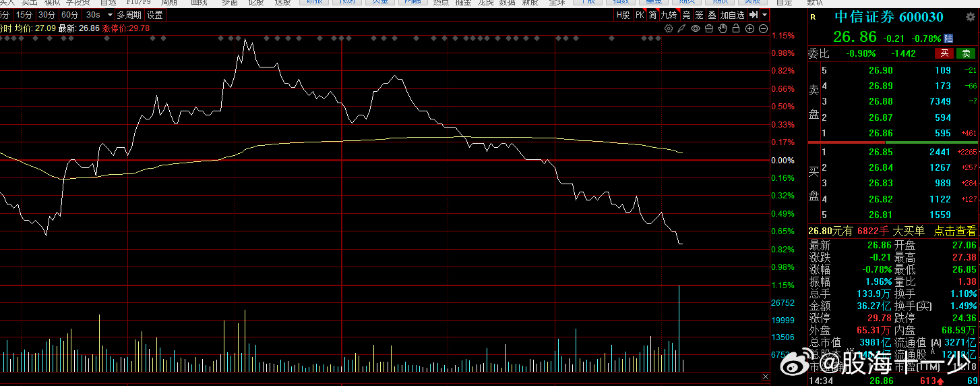The image size is (980, 386).
Task: Click volume axis label 26752
Action: coord(783,303)
